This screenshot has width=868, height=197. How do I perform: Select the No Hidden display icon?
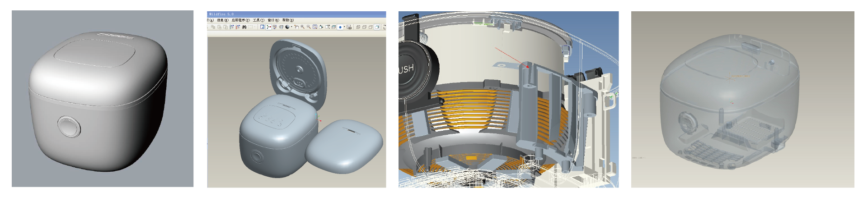point(371,27)
